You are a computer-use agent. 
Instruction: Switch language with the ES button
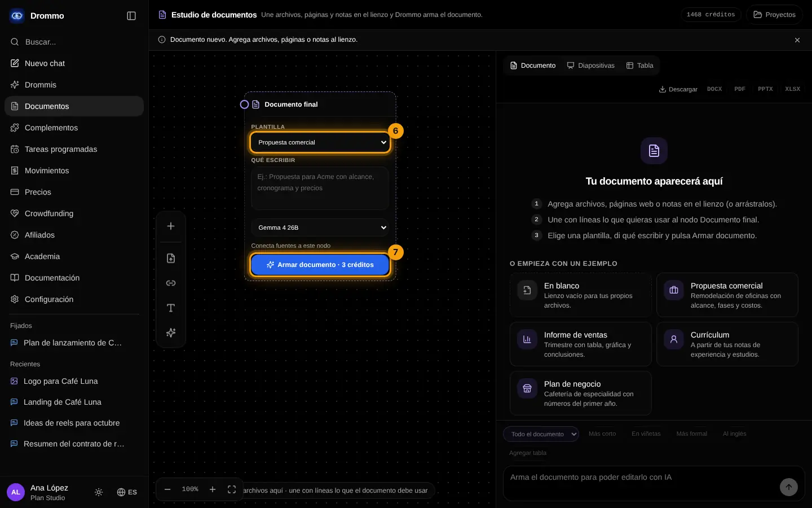[x=127, y=492]
